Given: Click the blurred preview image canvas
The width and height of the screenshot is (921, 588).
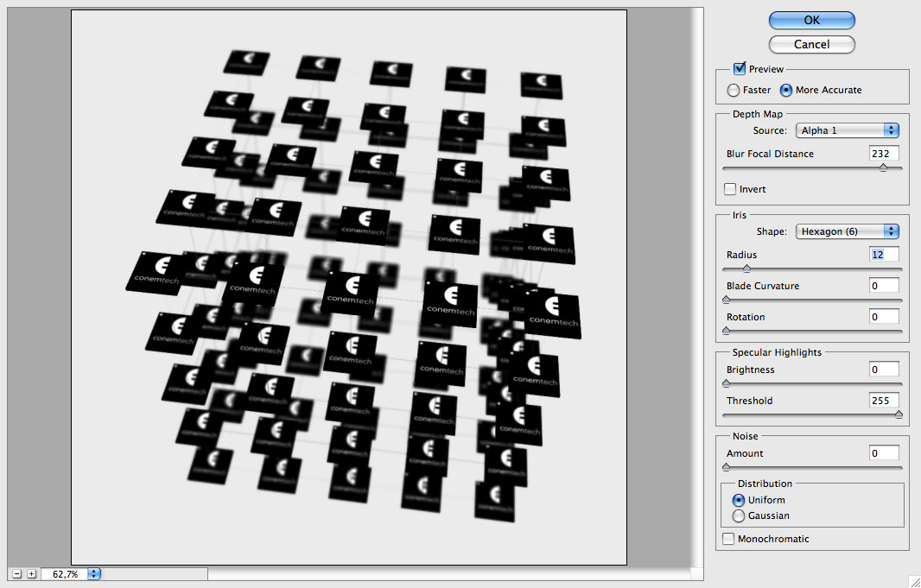Looking at the screenshot, I should [x=350, y=285].
